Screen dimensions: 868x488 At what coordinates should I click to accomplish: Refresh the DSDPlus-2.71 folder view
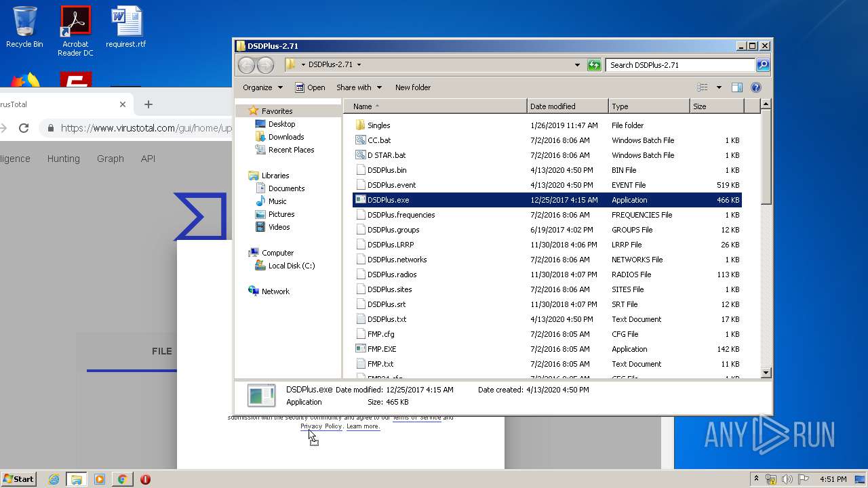click(x=594, y=65)
